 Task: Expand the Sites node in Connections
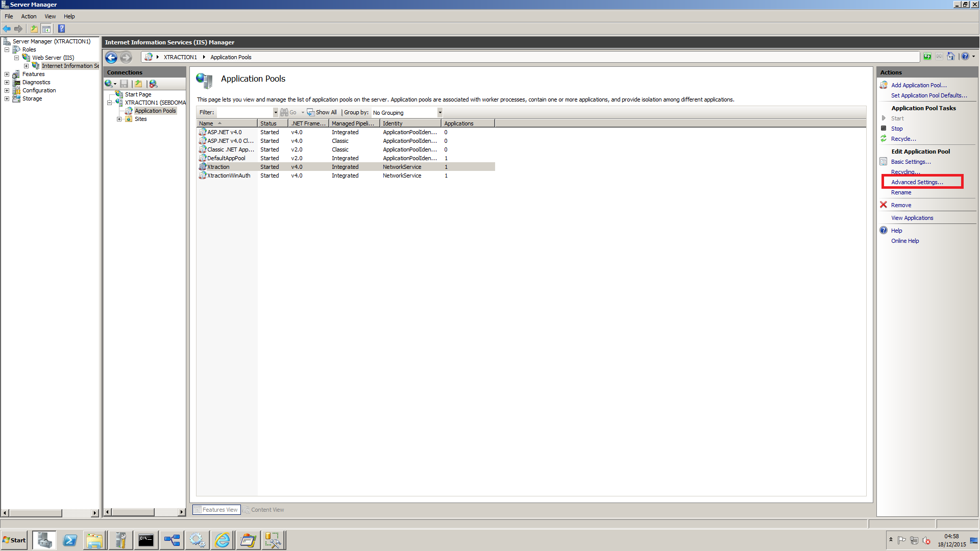click(x=119, y=119)
